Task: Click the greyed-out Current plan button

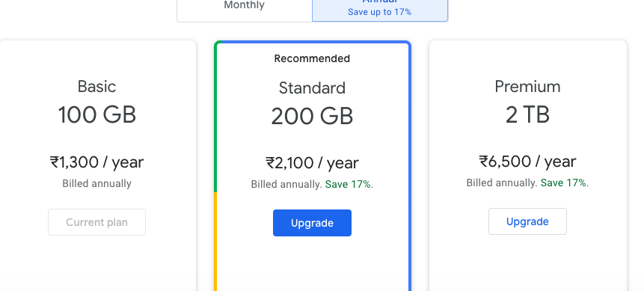Action: 97,222
